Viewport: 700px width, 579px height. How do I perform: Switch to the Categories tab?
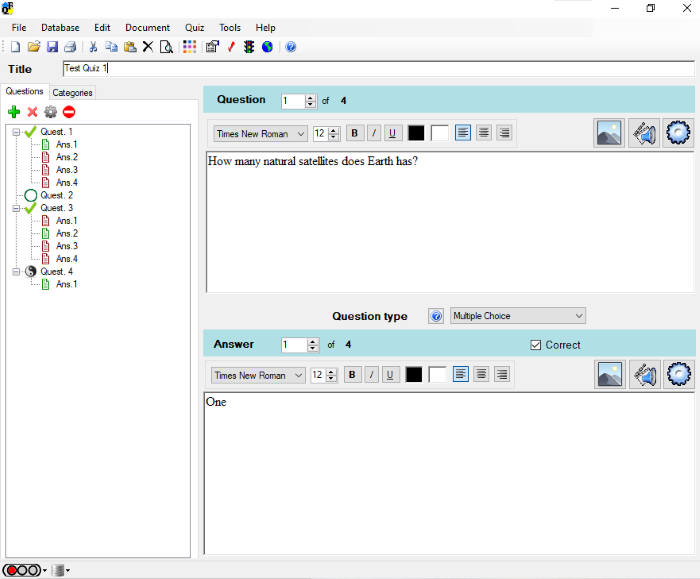[72, 92]
